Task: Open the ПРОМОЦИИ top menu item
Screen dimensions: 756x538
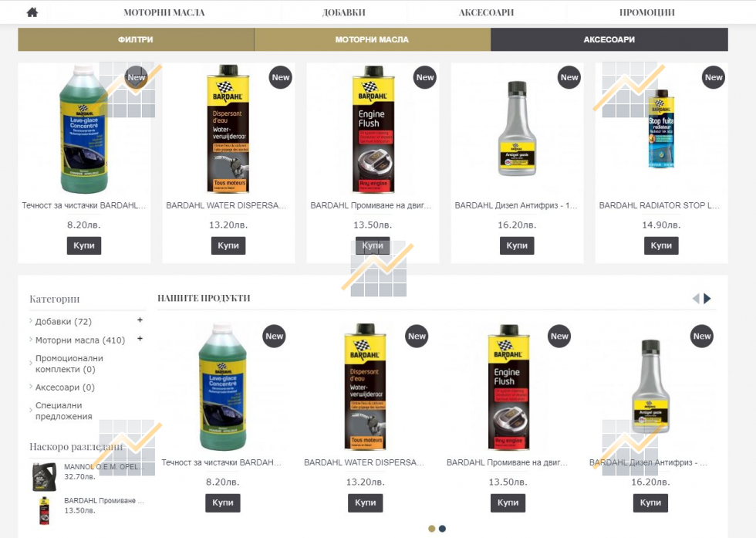Action: 646,12
